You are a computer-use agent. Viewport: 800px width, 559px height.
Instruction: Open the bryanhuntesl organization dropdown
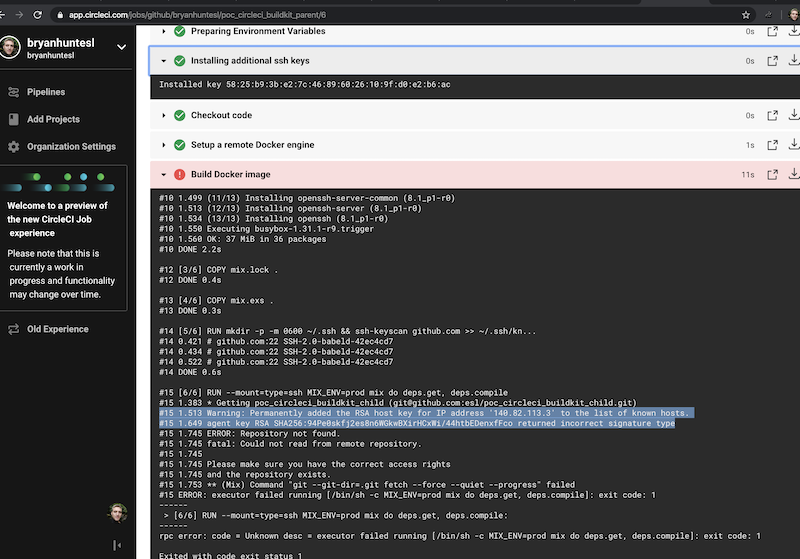click(121, 47)
